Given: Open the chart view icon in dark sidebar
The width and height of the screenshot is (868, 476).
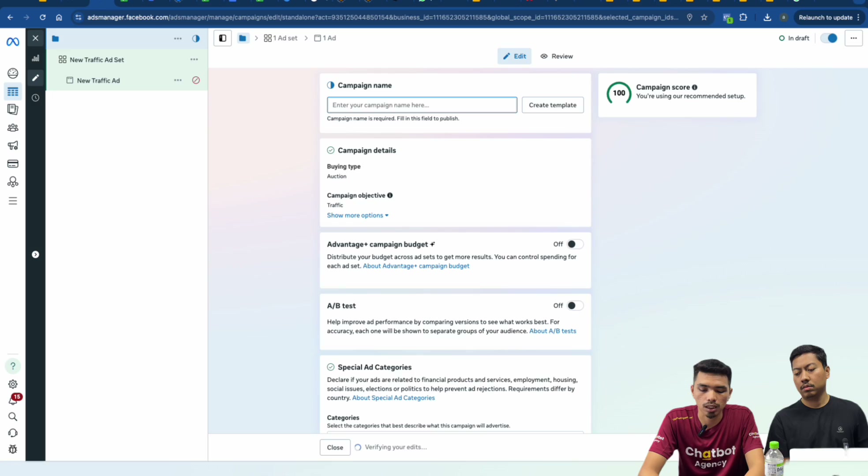Looking at the screenshot, I should coord(36,58).
